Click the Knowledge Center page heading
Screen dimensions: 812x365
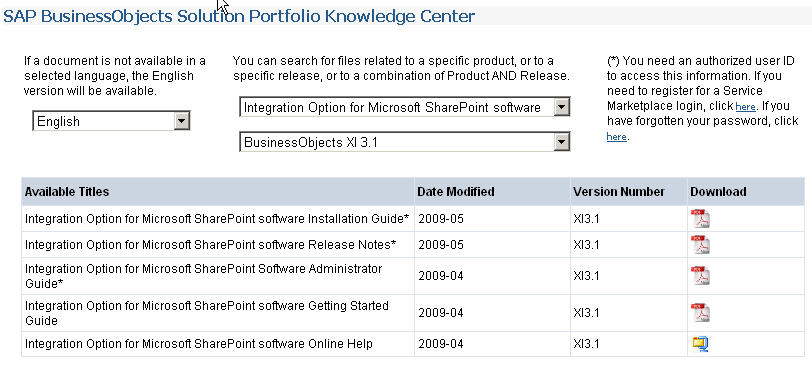tap(239, 17)
